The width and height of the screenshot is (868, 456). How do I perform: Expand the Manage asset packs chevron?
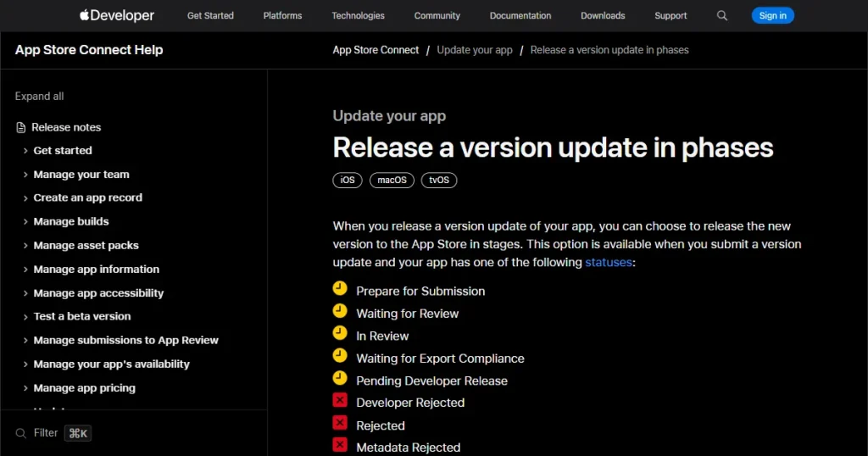pos(25,246)
